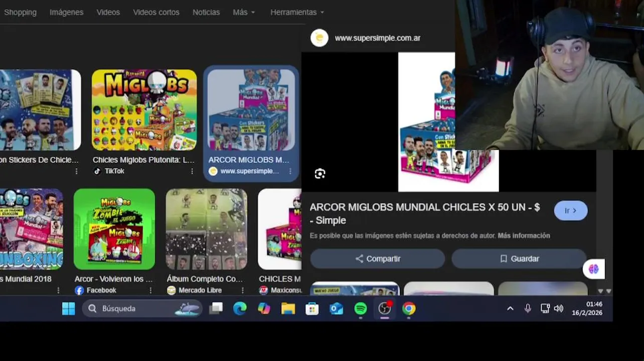The width and height of the screenshot is (644, 361).
Task: Open the clock and date showing 01:46
Action: click(587, 308)
